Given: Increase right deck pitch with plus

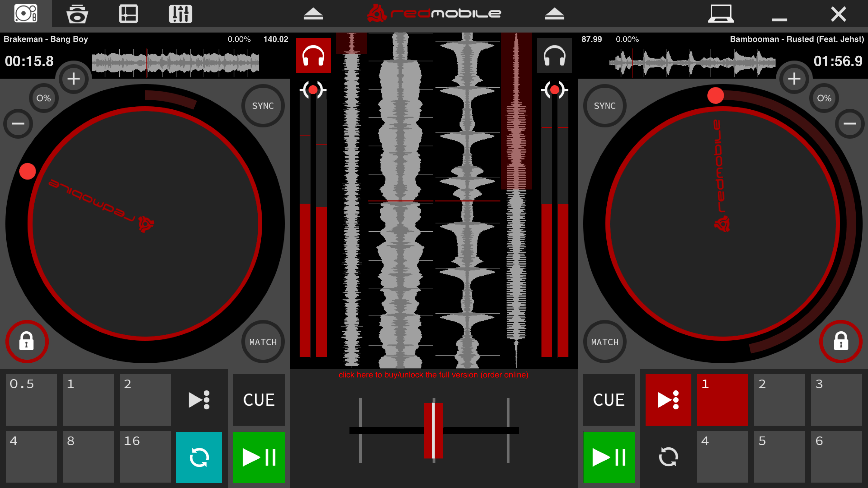Looking at the screenshot, I should 794,79.
